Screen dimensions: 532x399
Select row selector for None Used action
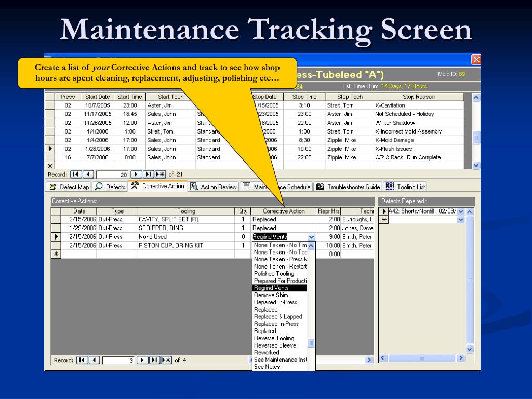coord(56,237)
